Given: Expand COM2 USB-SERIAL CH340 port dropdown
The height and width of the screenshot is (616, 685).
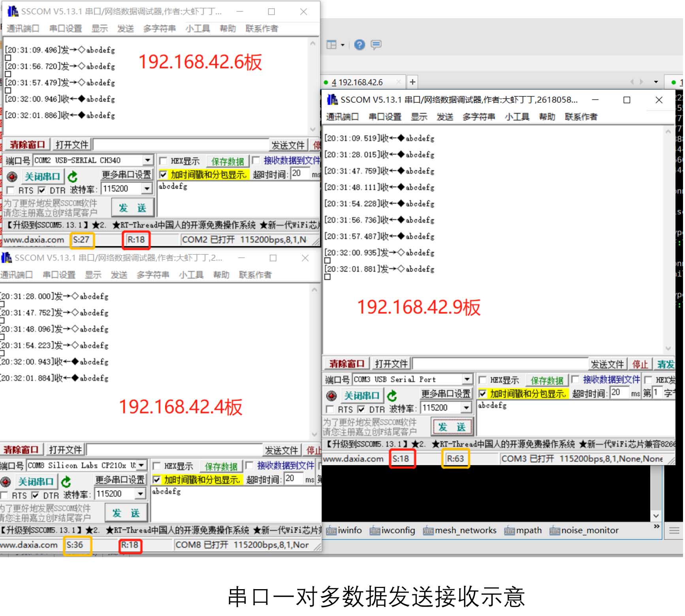Looking at the screenshot, I should (147, 160).
